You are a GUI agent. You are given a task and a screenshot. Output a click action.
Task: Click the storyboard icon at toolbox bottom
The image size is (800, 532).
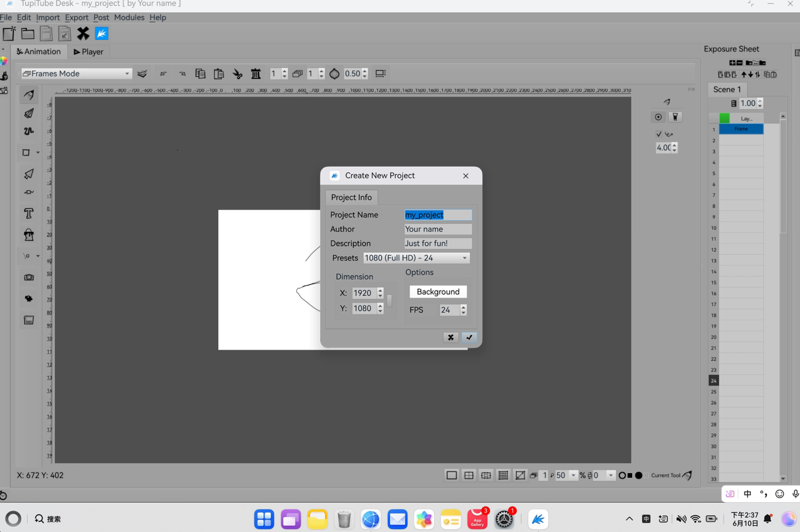coord(29,320)
